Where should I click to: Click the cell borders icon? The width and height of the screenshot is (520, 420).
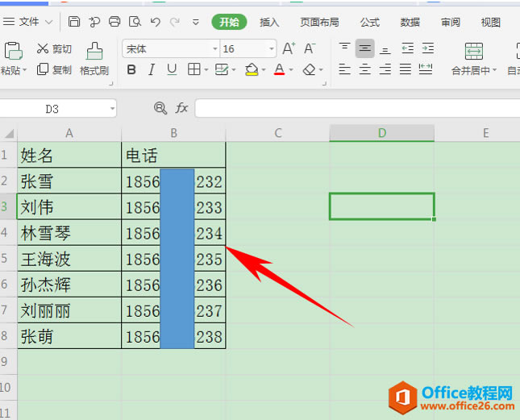(194, 69)
